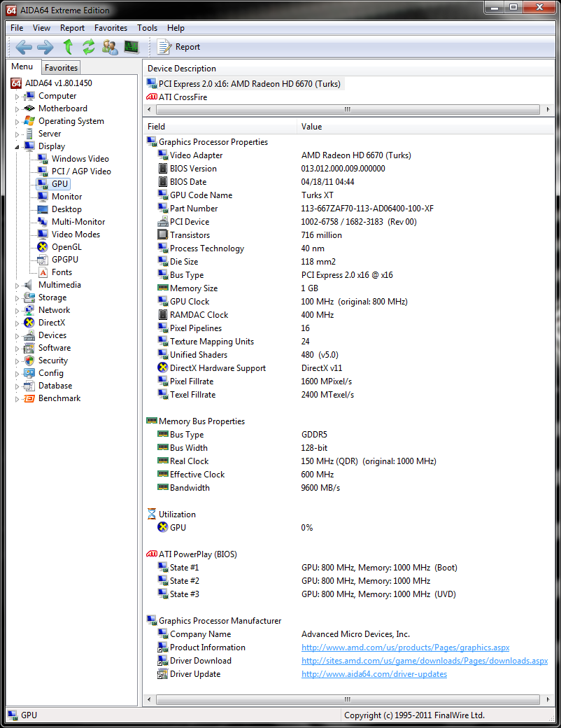Select the GPU Clock row

coord(349,301)
